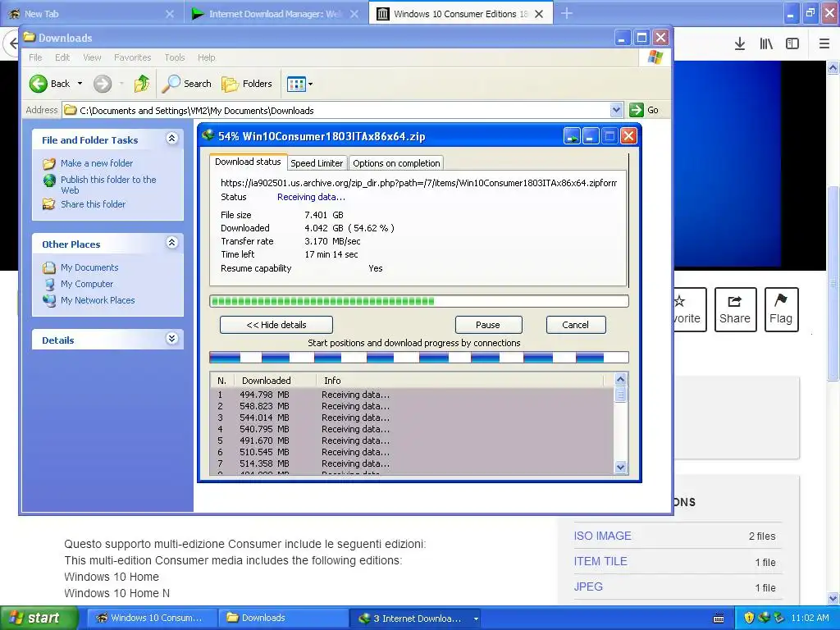Click the ITEM TILE download link

tap(600, 561)
